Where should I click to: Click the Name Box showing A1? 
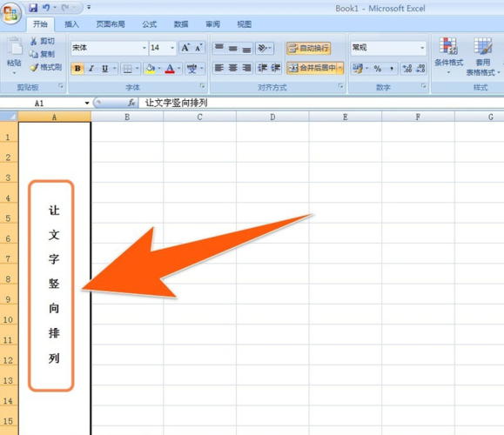(39, 104)
